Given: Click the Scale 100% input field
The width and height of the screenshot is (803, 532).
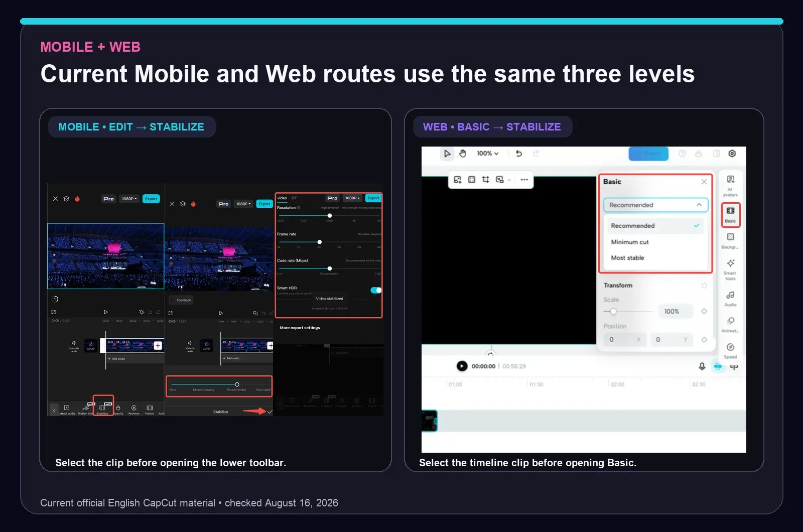Looking at the screenshot, I should pyautogui.click(x=676, y=311).
